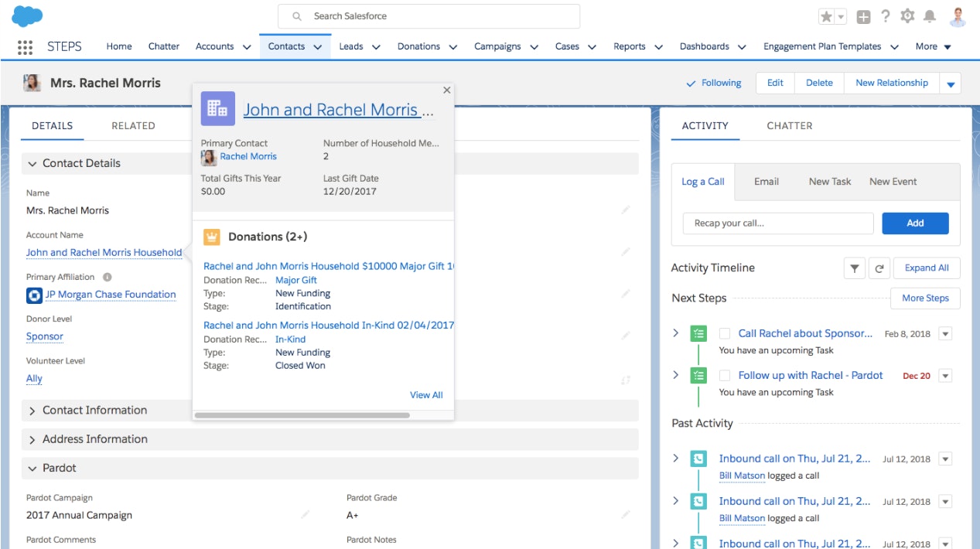Edit the Name field pencil icon
Viewport: 980px width, 549px height.
click(x=626, y=210)
